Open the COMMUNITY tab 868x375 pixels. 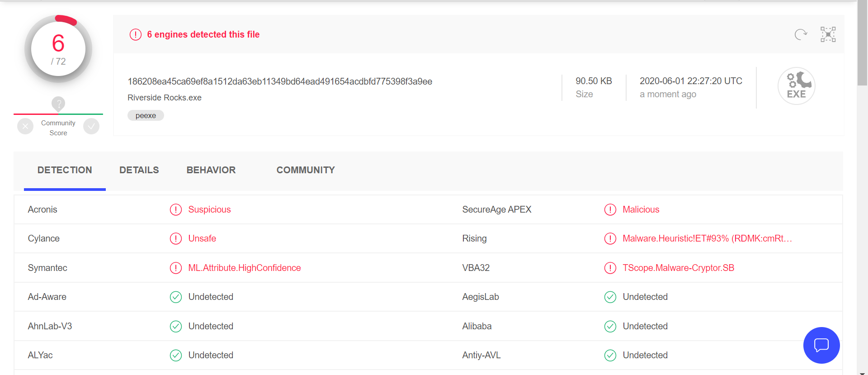306,170
